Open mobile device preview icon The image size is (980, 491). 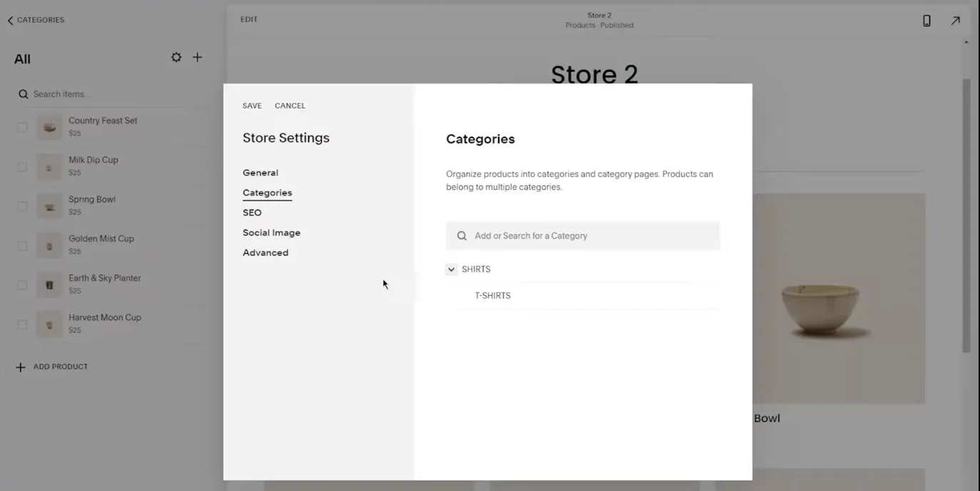(926, 21)
